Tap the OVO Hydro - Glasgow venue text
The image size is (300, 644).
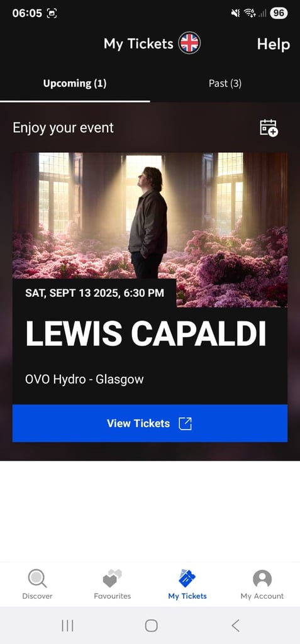click(x=84, y=379)
